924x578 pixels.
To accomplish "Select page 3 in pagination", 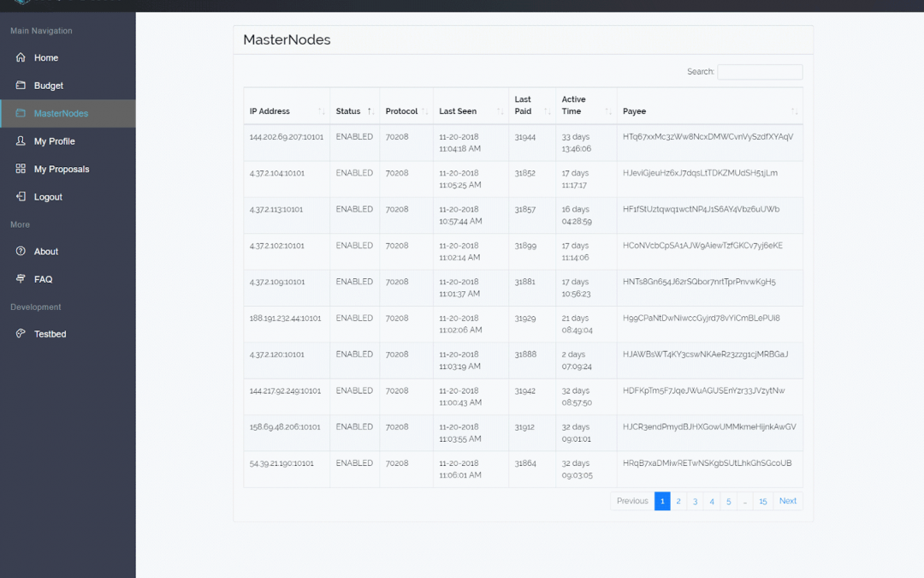I will [x=695, y=501].
